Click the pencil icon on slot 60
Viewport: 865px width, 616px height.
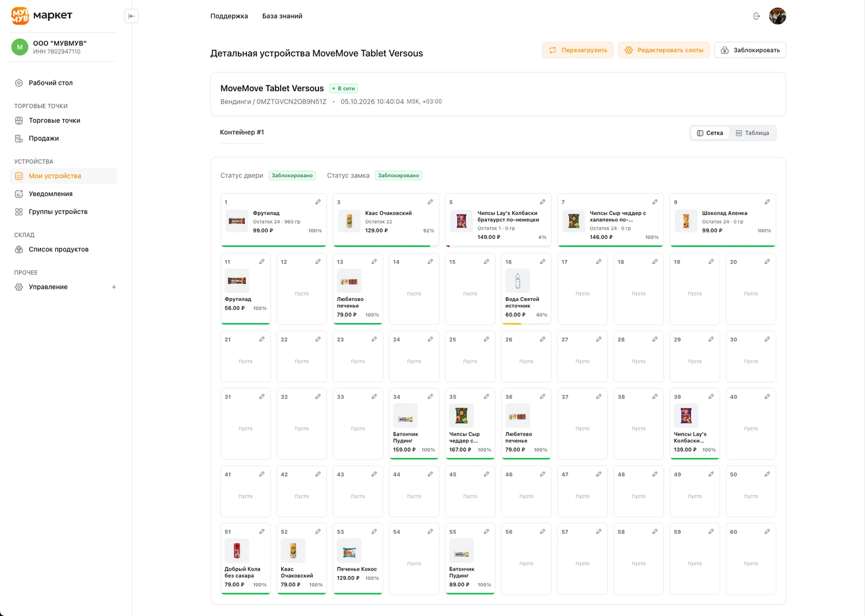point(767,532)
